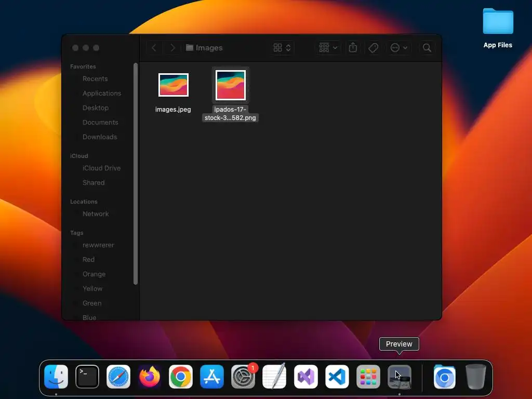Open Applications in the sidebar
Image resolution: width=532 pixels, height=399 pixels.
pos(102,94)
